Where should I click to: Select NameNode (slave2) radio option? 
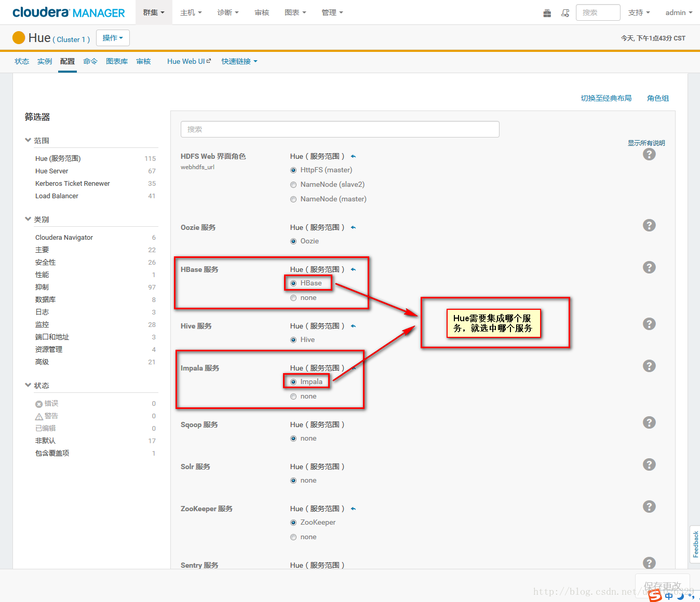293,185
